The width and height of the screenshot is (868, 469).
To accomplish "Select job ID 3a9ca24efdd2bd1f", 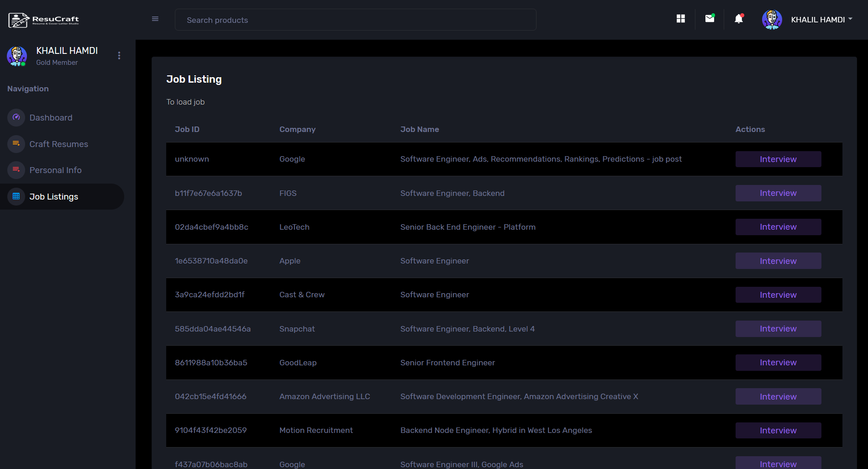I will click(210, 295).
